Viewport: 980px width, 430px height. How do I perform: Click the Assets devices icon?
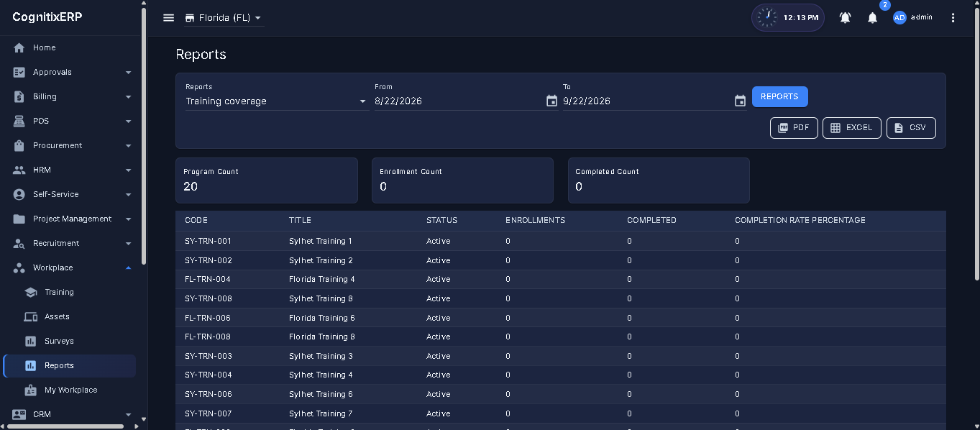[x=31, y=316]
